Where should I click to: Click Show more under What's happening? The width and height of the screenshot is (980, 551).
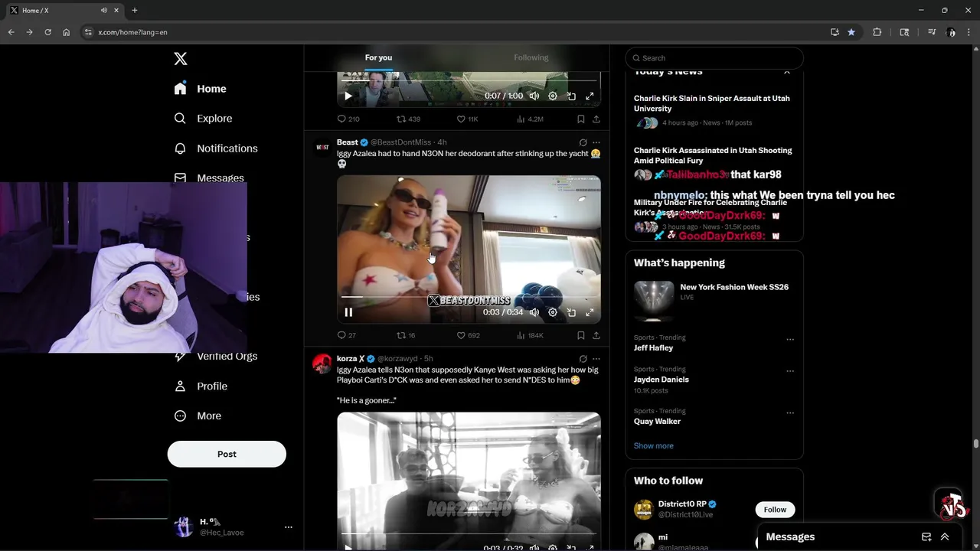coord(654,446)
